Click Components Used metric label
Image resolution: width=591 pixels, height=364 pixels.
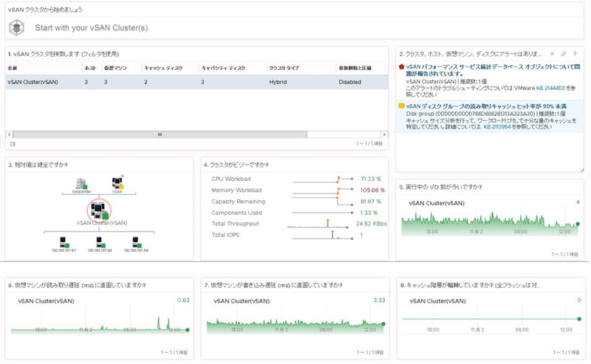[x=236, y=213]
